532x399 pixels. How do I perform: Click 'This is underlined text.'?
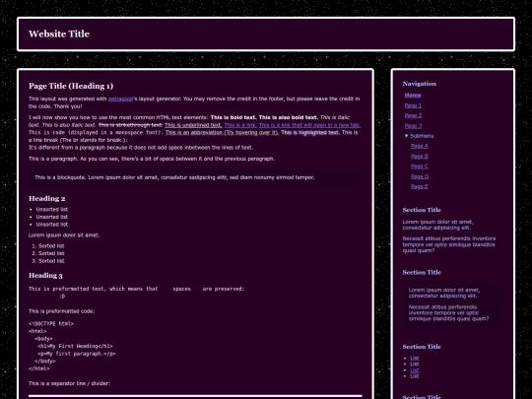[x=193, y=125]
